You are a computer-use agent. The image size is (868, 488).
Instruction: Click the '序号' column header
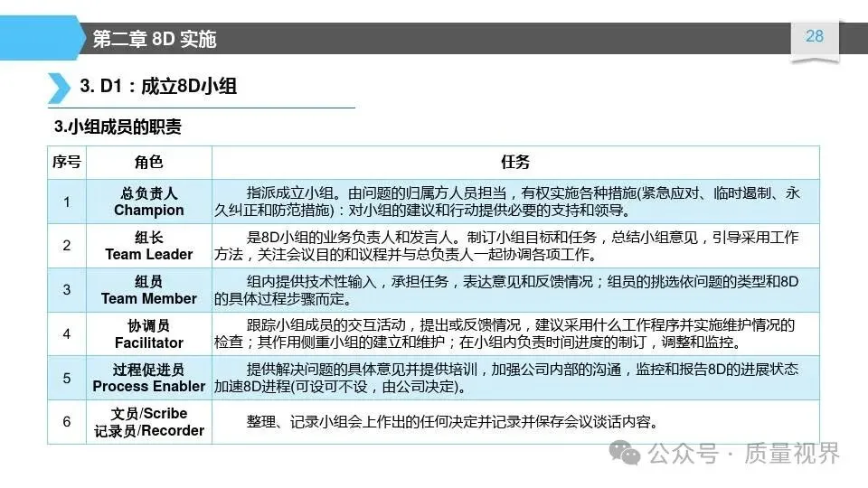click(x=67, y=162)
